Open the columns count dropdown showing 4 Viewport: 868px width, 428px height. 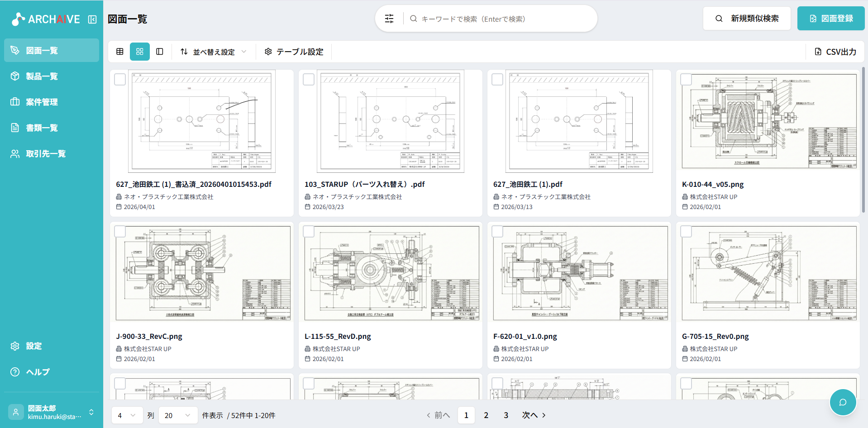[127, 415]
